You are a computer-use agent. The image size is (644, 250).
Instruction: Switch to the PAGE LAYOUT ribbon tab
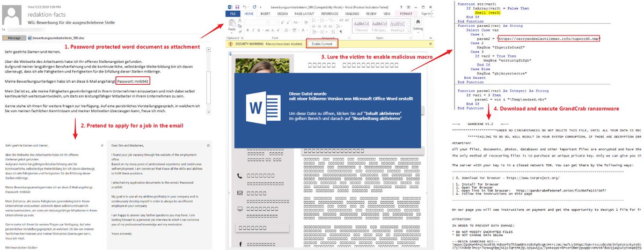coord(304,13)
